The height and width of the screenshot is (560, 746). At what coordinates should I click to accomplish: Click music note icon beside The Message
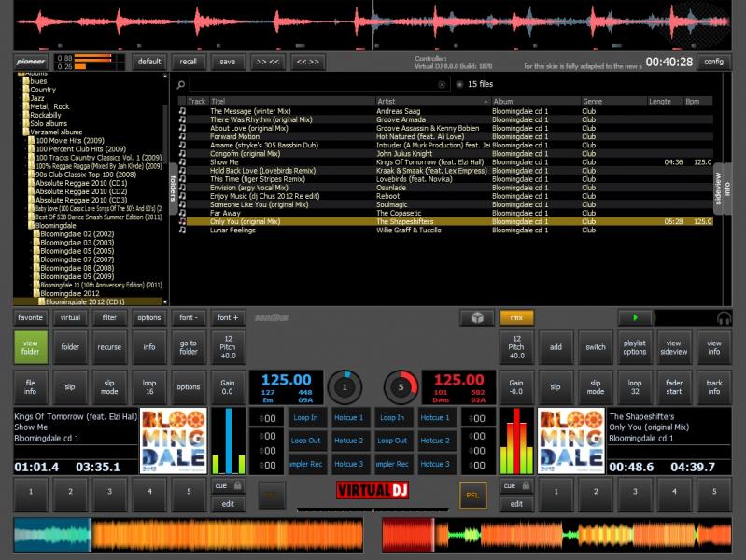pyautogui.click(x=182, y=111)
